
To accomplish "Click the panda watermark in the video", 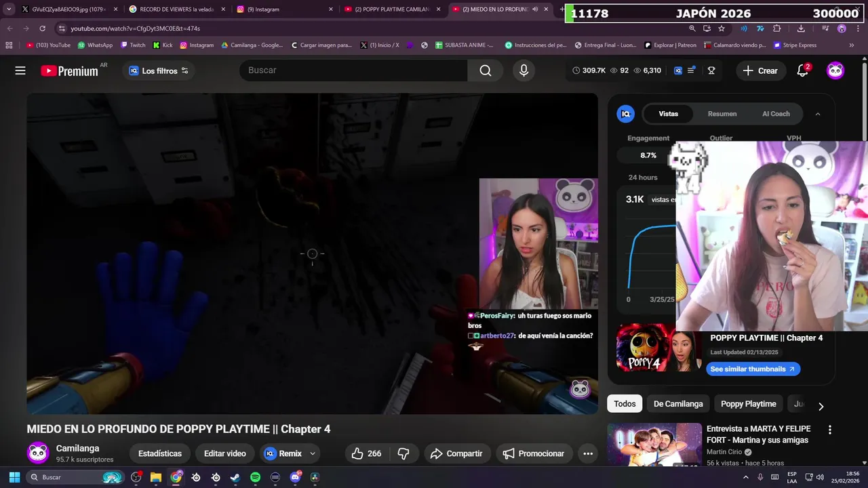I will click(x=580, y=389).
